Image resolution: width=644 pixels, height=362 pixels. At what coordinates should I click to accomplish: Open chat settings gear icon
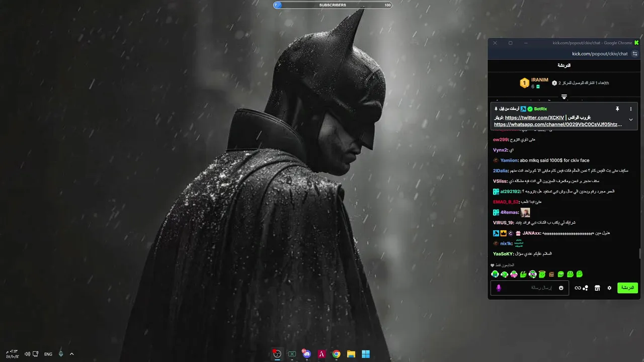(x=609, y=288)
